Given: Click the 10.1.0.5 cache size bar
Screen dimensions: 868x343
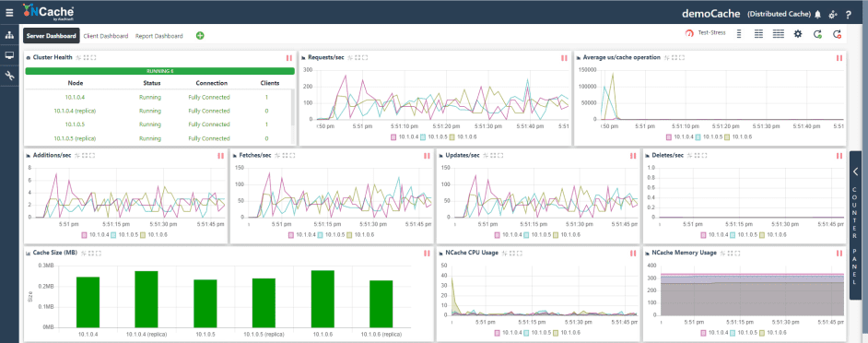Looking at the screenshot, I should point(205,303).
